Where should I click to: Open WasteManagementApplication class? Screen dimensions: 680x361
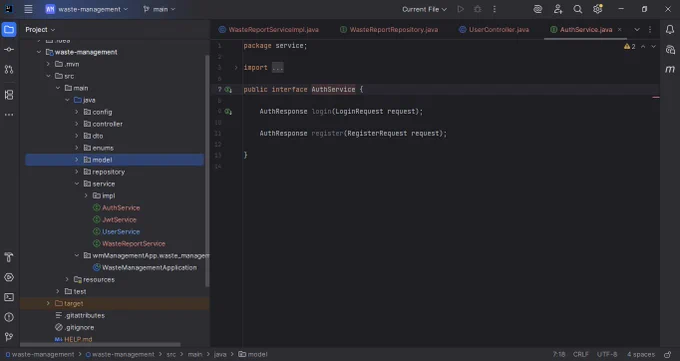(x=149, y=268)
